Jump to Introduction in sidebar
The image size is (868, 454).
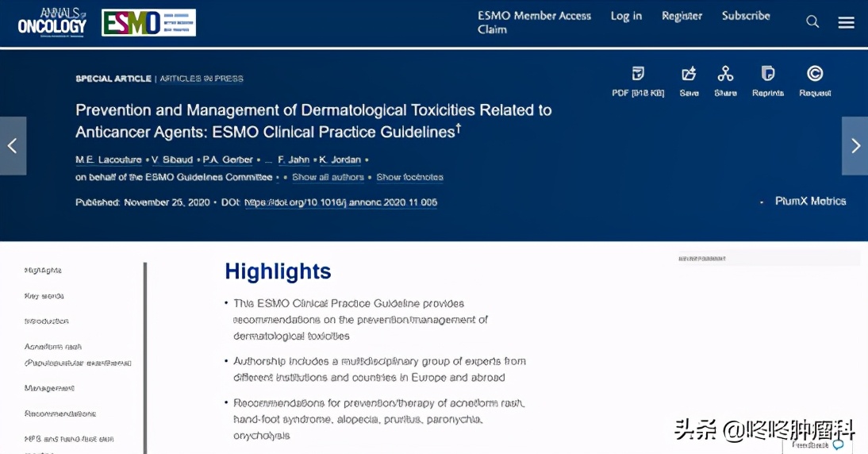pyautogui.click(x=47, y=321)
